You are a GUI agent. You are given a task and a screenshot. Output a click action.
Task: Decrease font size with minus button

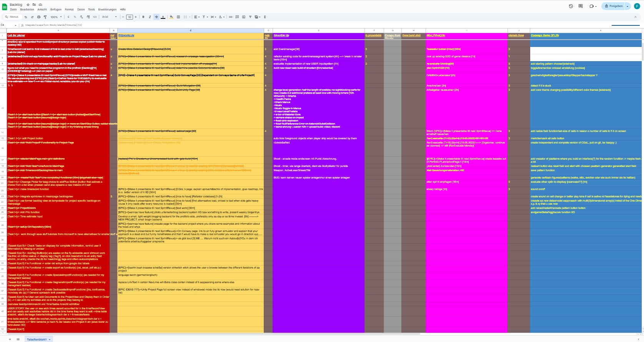[123, 17]
